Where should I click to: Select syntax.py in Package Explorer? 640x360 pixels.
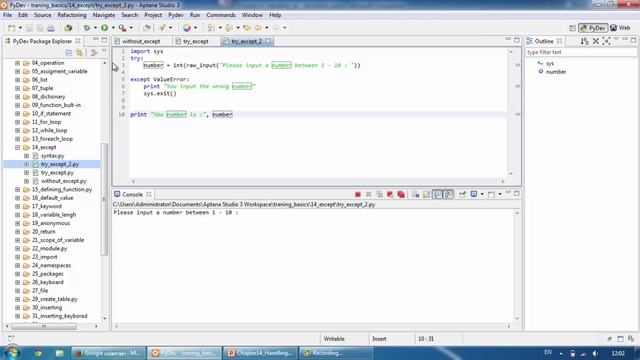pyautogui.click(x=52, y=156)
